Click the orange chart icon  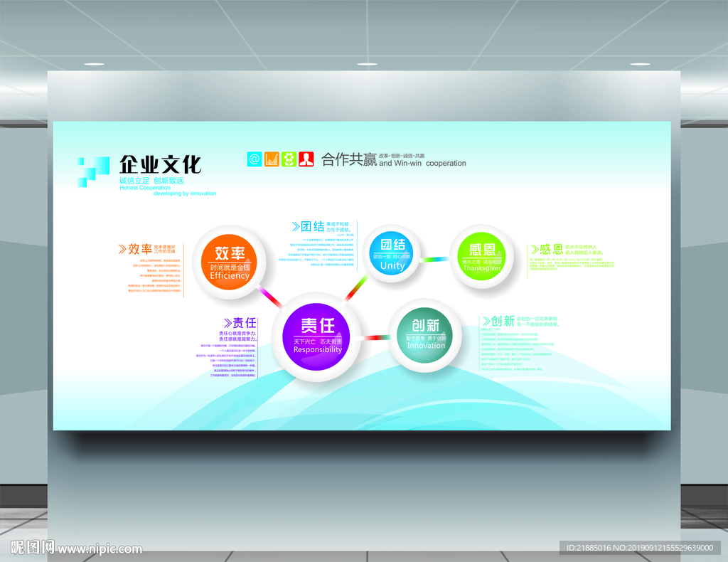click(x=272, y=159)
